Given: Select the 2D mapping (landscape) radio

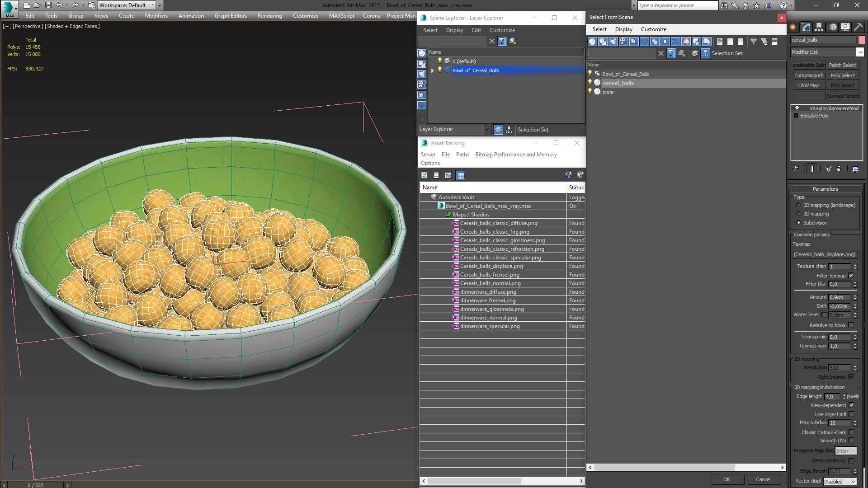Looking at the screenshot, I should (x=798, y=205).
